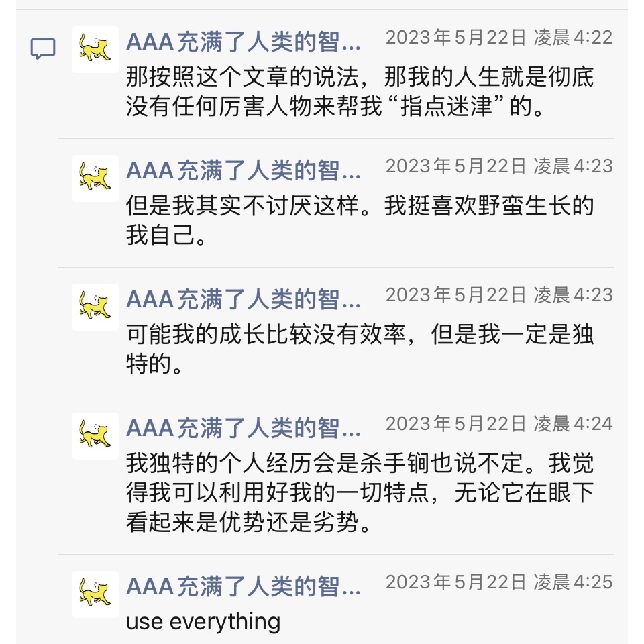Open the username on the 4:22 comment
Viewport: 644px width, 644px height.
(244, 43)
